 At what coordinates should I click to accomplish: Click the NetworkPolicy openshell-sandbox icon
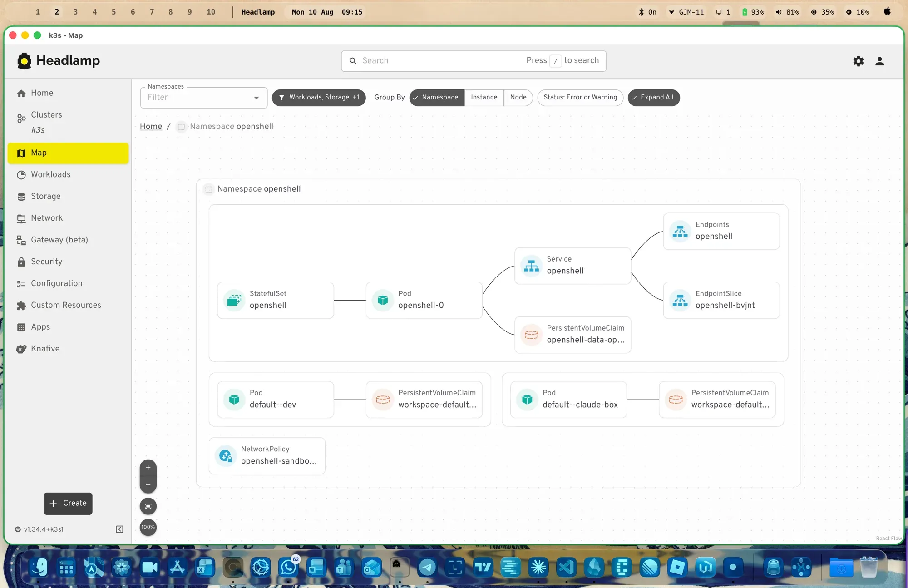(226, 455)
